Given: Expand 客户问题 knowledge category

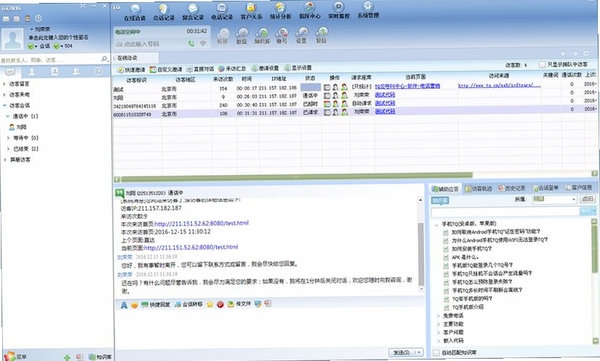Looking at the screenshot, I should pos(439,332).
